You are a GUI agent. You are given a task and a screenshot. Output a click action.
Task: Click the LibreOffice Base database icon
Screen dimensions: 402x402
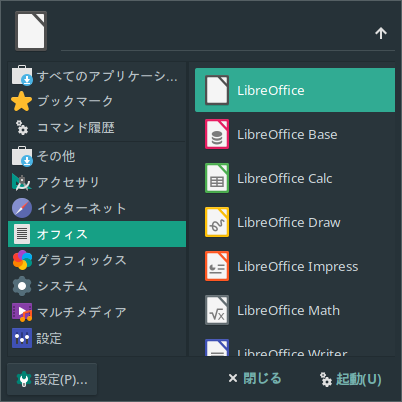pos(217,134)
